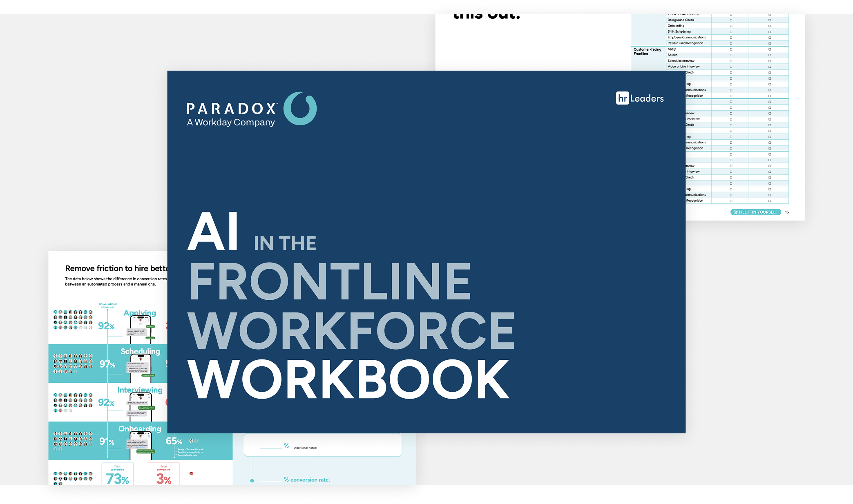853x504 pixels.
Task: Click the PARADOX wordmark
Action: point(232,109)
